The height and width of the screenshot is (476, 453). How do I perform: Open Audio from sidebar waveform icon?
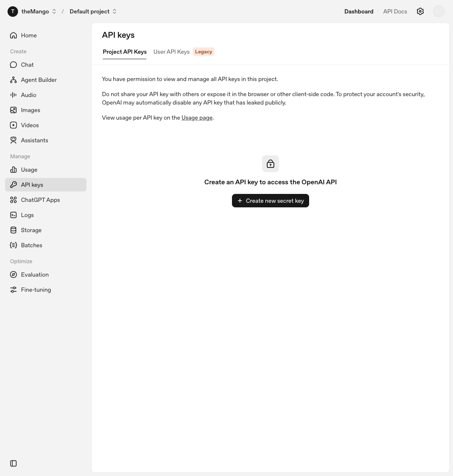point(13,95)
